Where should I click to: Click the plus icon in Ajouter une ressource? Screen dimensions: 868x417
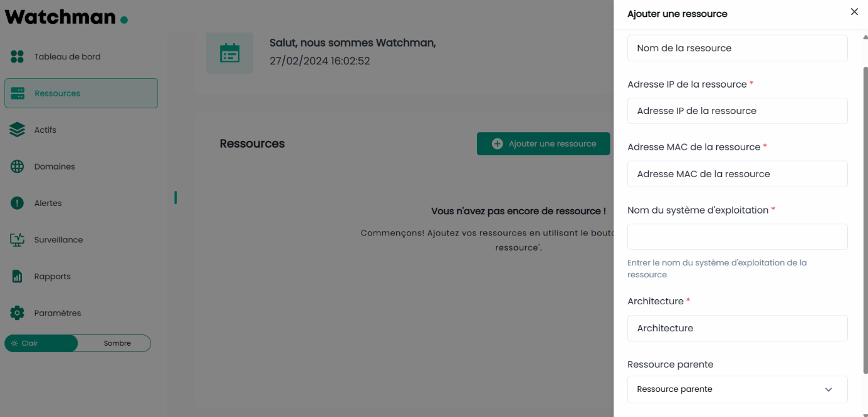[498, 143]
